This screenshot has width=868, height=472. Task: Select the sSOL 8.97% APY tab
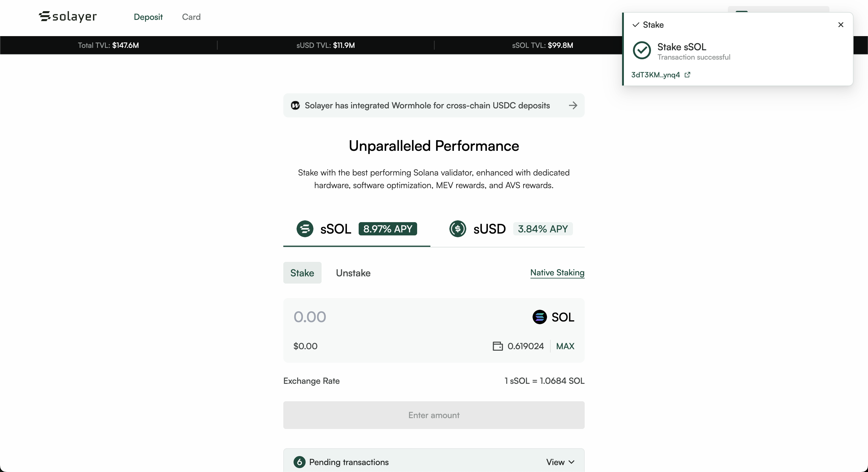point(357,229)
